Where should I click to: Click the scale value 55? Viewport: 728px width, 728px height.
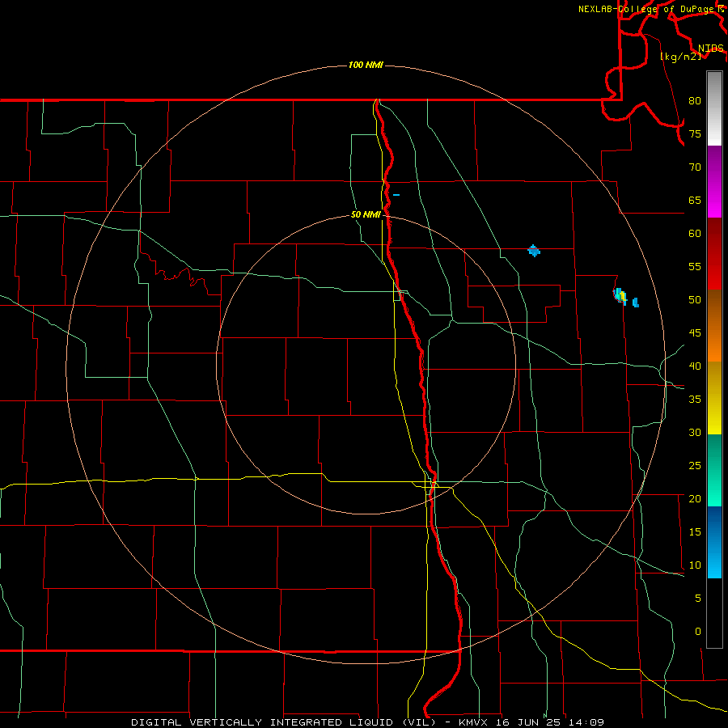coord(695,266)
